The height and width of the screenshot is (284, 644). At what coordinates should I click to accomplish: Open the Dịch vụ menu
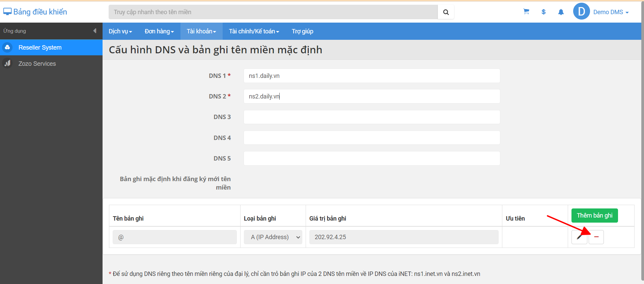point(120,31)
